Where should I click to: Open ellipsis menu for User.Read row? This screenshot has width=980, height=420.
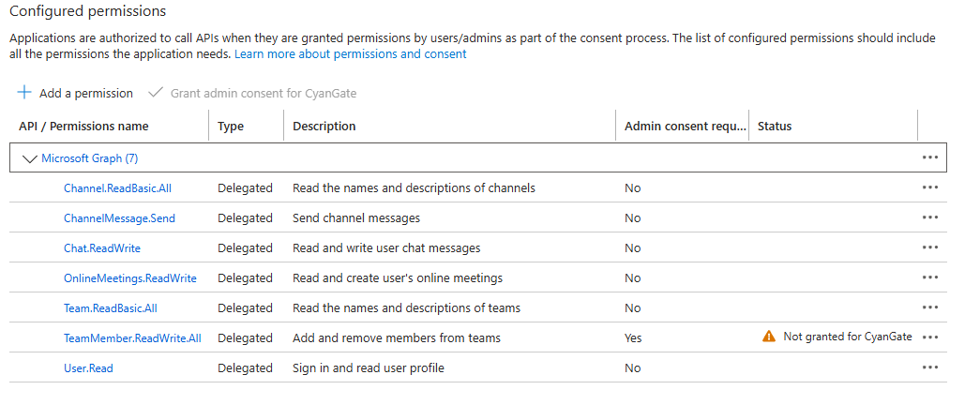click(930, 367)
